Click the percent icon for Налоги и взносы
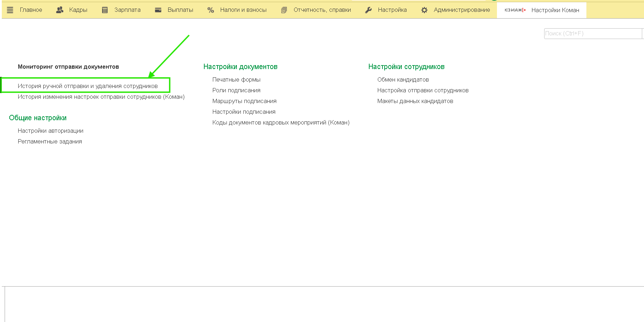644x322 pixels. pyautogui.click(x=211, y=10)
